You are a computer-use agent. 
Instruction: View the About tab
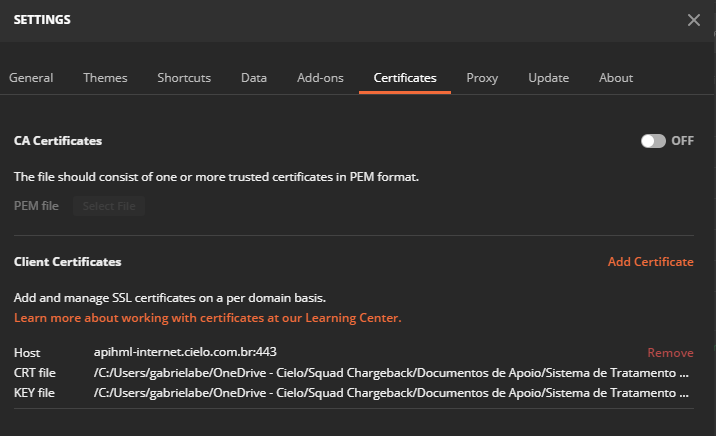click(x=616, y=78)
